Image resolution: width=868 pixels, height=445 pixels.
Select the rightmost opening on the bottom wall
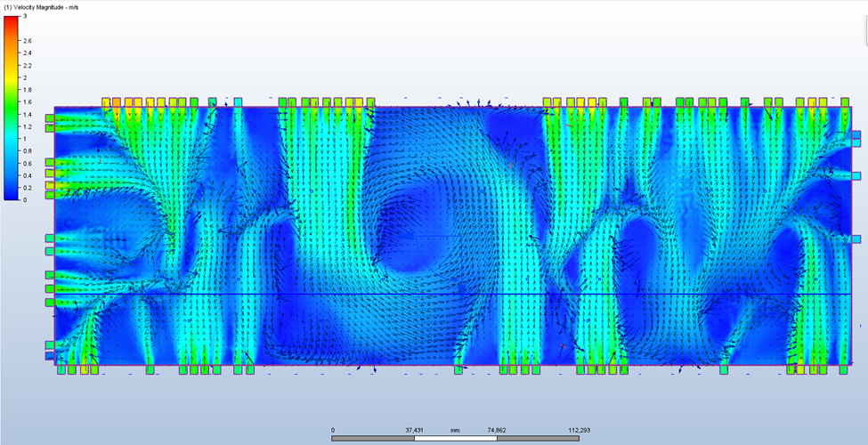click(844, 369)
